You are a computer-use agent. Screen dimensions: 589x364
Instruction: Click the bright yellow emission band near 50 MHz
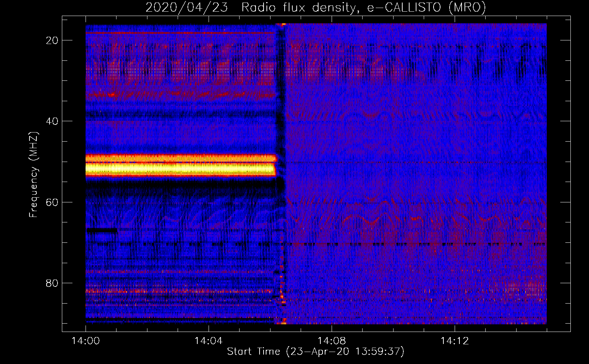click(181, 169)
